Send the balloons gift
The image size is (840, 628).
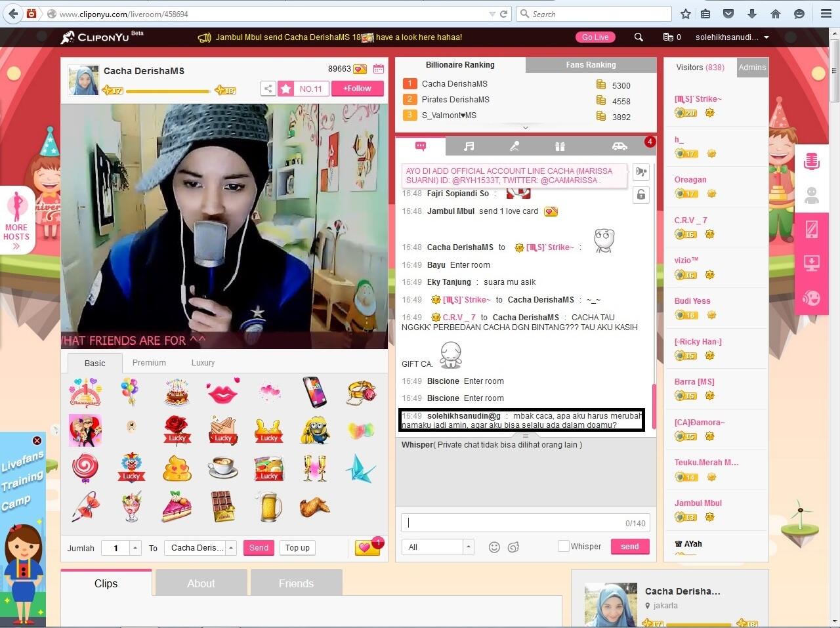(130, 392)
